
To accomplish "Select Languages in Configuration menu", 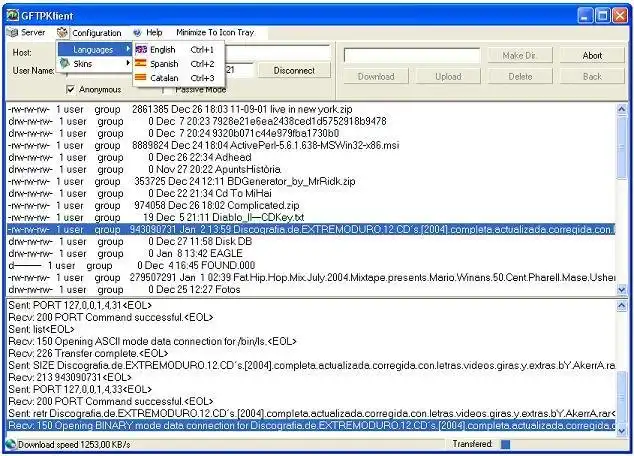I will 95,49.
